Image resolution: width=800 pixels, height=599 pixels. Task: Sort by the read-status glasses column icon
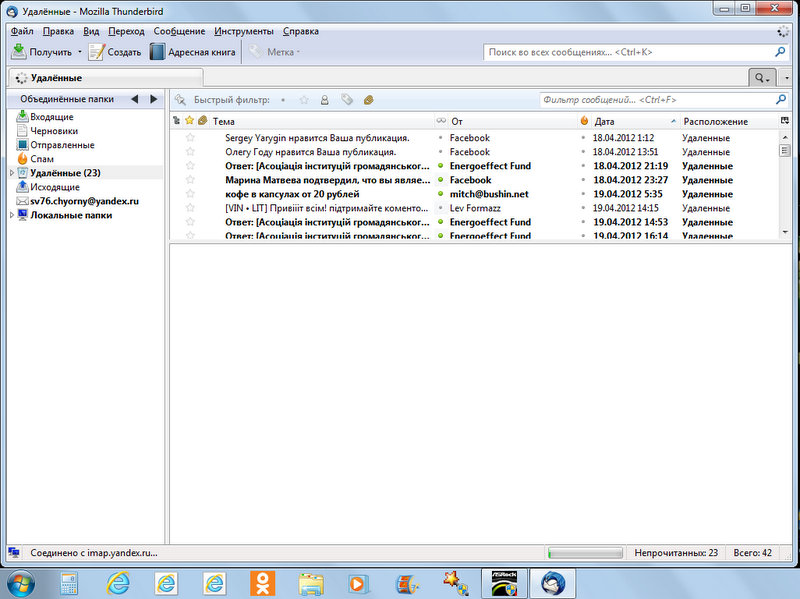[441, 121]
